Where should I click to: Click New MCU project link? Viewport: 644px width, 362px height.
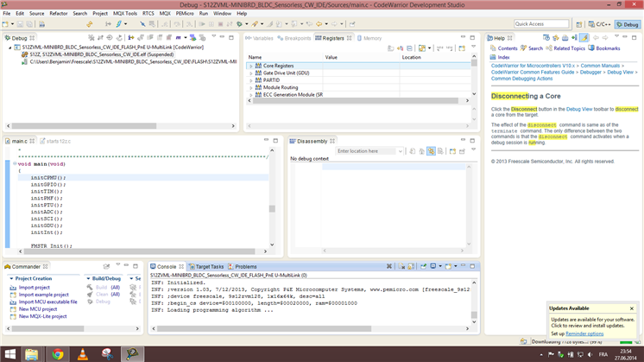coord(38,309)
